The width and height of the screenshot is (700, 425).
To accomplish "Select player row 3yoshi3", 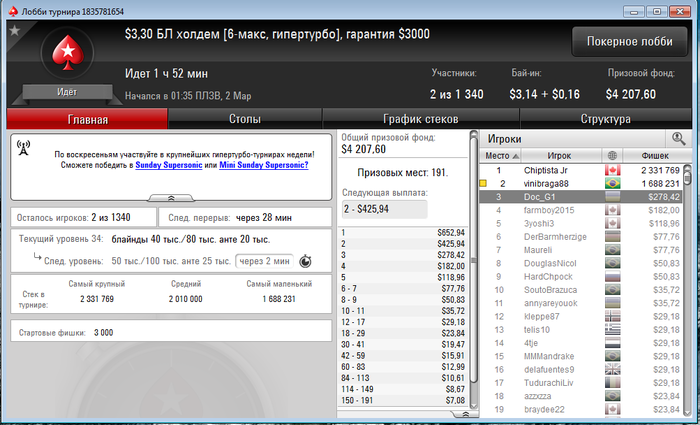I will tap(581, 223).
